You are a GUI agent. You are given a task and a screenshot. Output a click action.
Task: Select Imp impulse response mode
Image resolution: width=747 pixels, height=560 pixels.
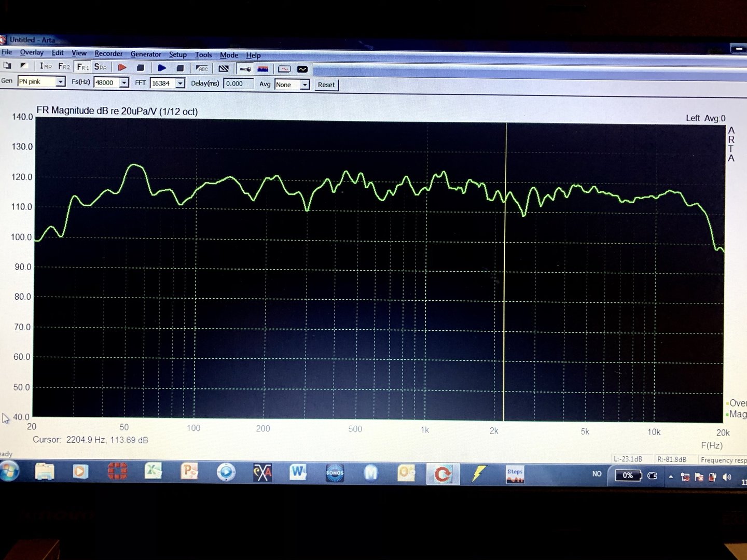click(46, 66)
